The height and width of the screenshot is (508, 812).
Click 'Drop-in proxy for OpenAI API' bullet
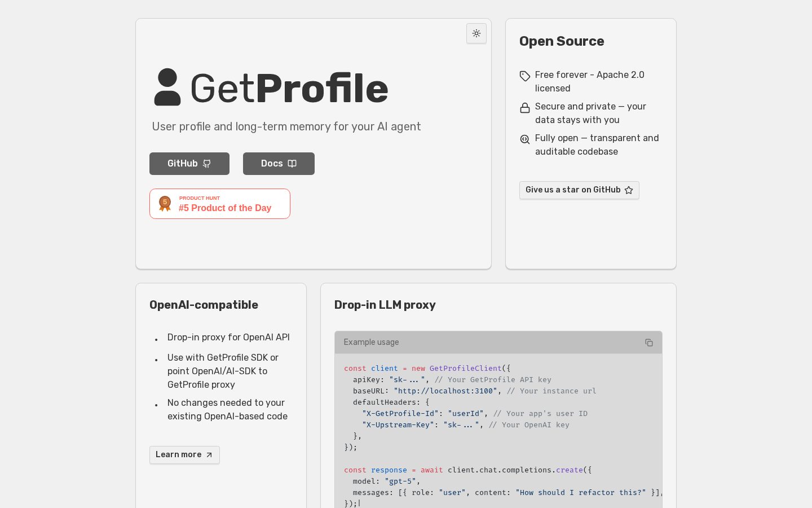228,337
